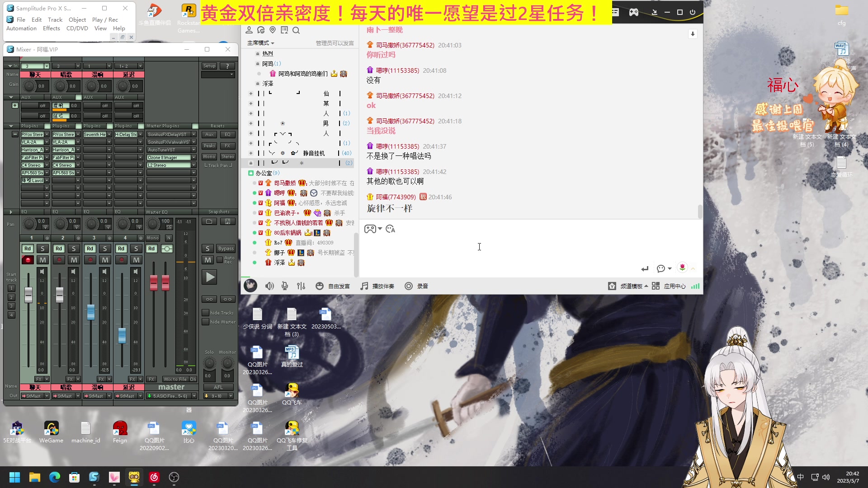
Task: Expand the 静音挂机 channel node
Action: tap(251, 153)
